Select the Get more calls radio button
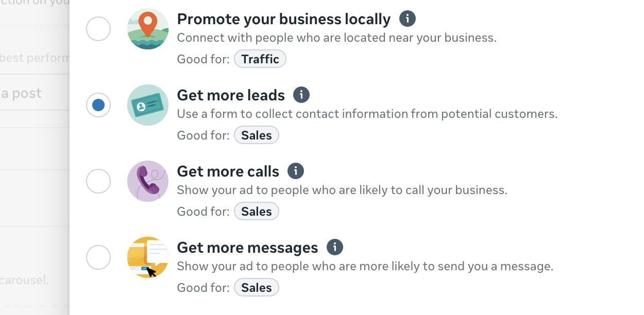 point(98,181)
